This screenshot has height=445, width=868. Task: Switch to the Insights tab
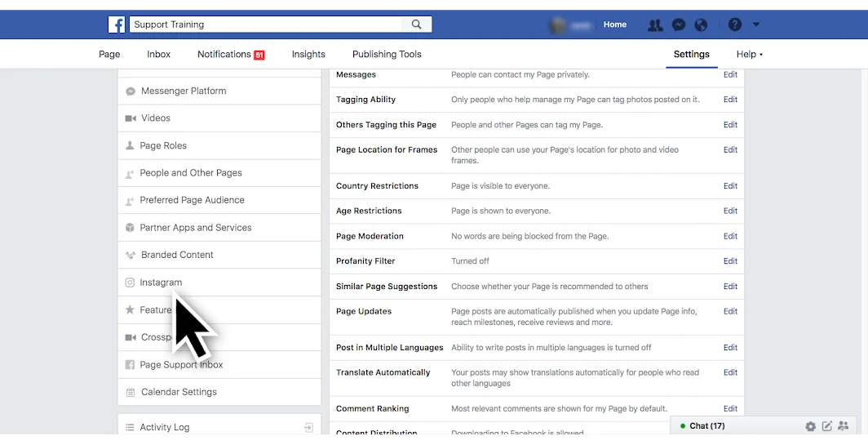(x=308, y=55)
